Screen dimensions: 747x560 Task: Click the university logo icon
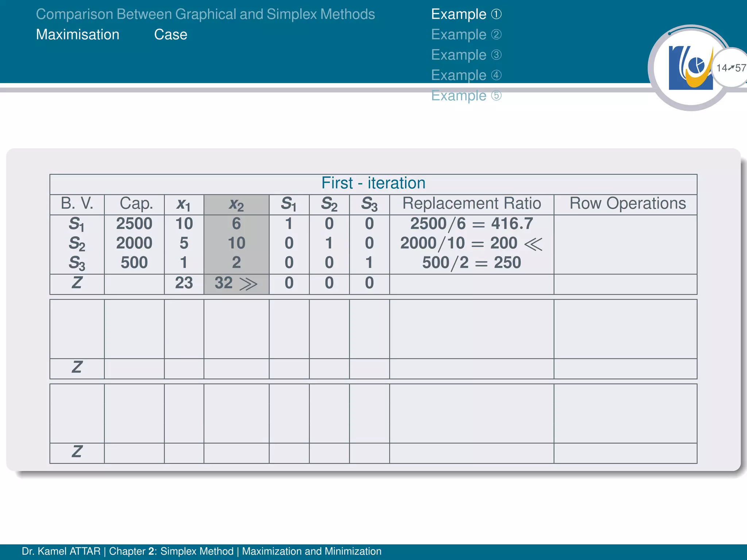[x=690, y=68]
